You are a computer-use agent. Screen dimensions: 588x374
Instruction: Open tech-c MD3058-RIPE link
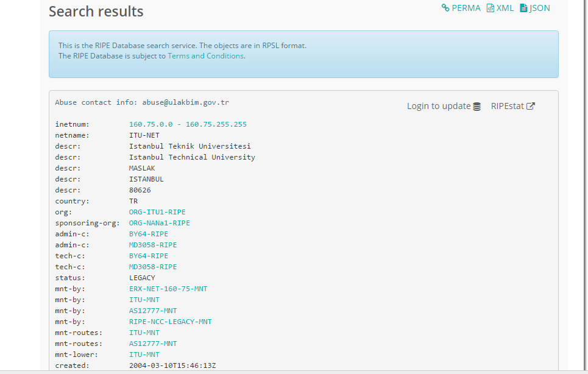tap(153, 267)
